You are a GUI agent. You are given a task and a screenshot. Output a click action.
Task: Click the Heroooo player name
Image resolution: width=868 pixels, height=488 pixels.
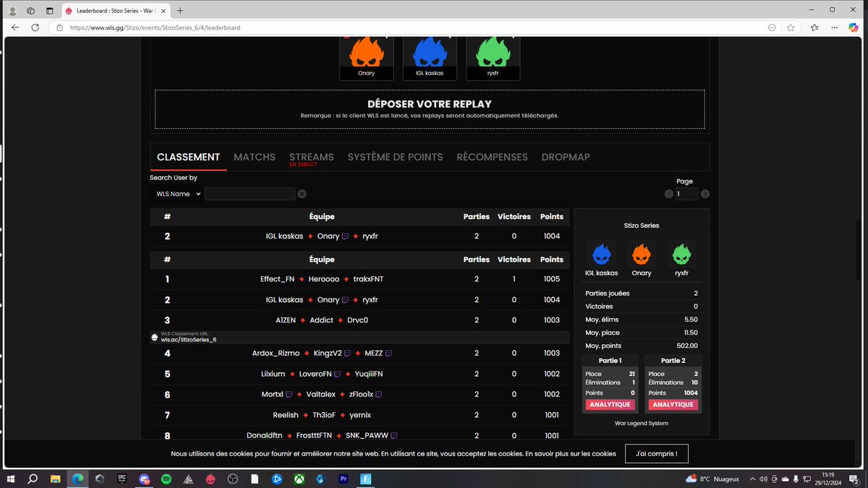coord(323,279)
